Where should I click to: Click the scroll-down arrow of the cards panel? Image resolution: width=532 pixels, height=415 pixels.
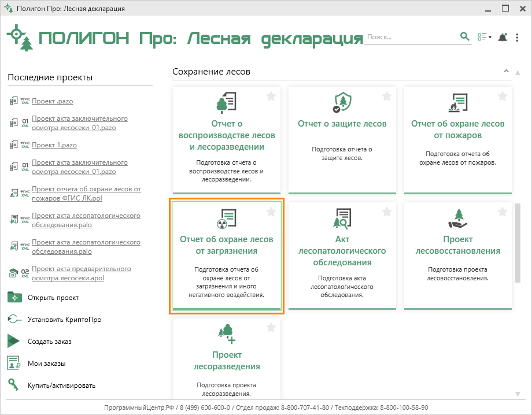[x=518, y=394]
